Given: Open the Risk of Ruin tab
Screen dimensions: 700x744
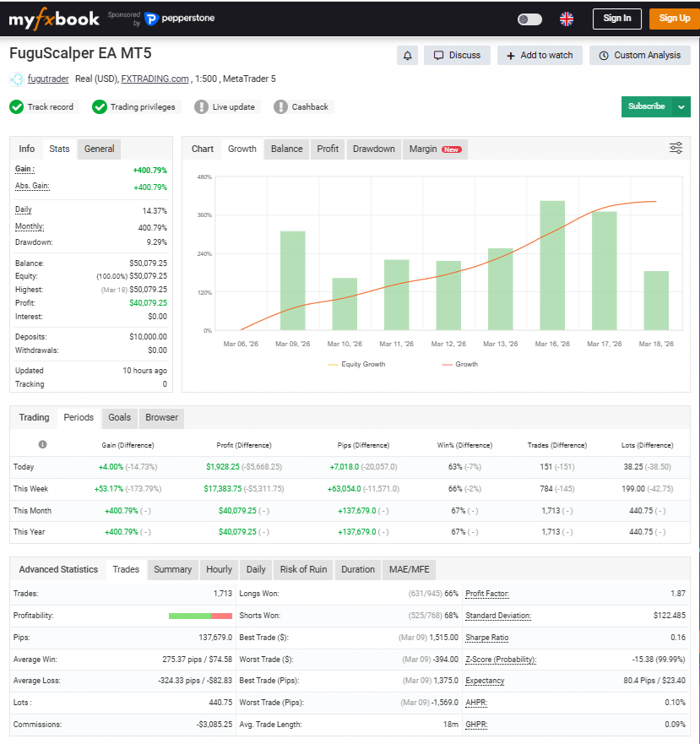Looking at the screenshot, I should (303, 569).
